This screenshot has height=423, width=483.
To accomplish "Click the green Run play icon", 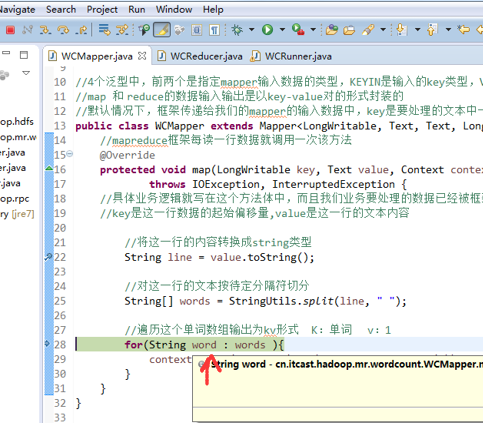I will pos(267,30).
